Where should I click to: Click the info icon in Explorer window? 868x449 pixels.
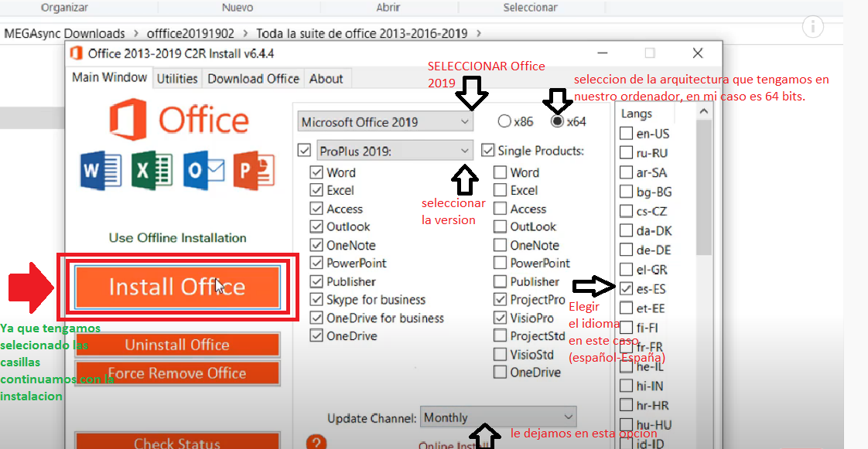click(x=812, y=26)
